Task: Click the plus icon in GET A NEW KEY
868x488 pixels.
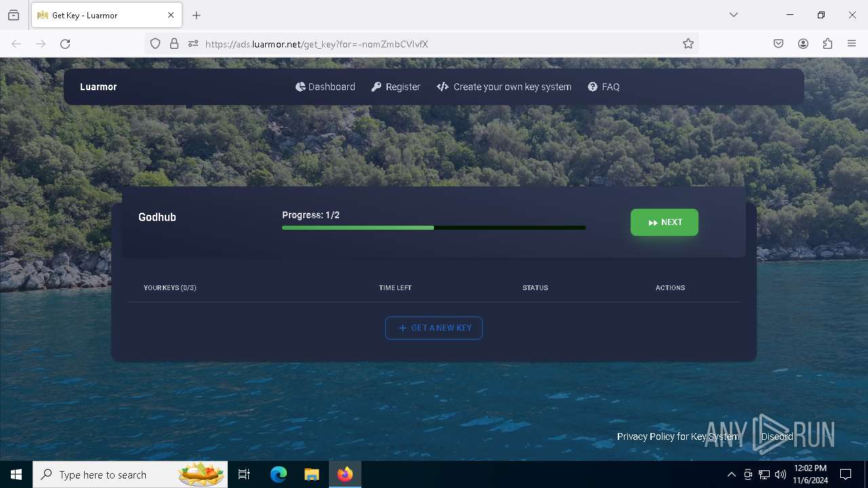Action: pyautogui.click(x=403, y=328)
